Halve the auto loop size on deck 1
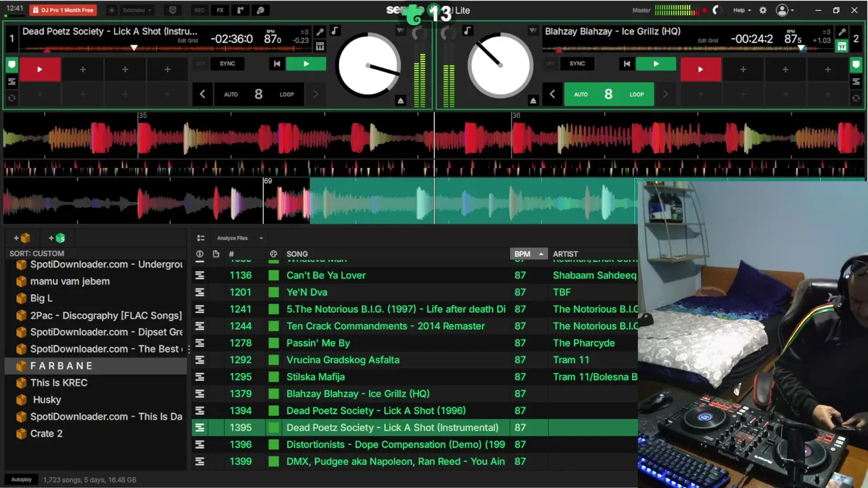Screen dimensions: 868x488 pyautogui.click(x=202, y=94)
